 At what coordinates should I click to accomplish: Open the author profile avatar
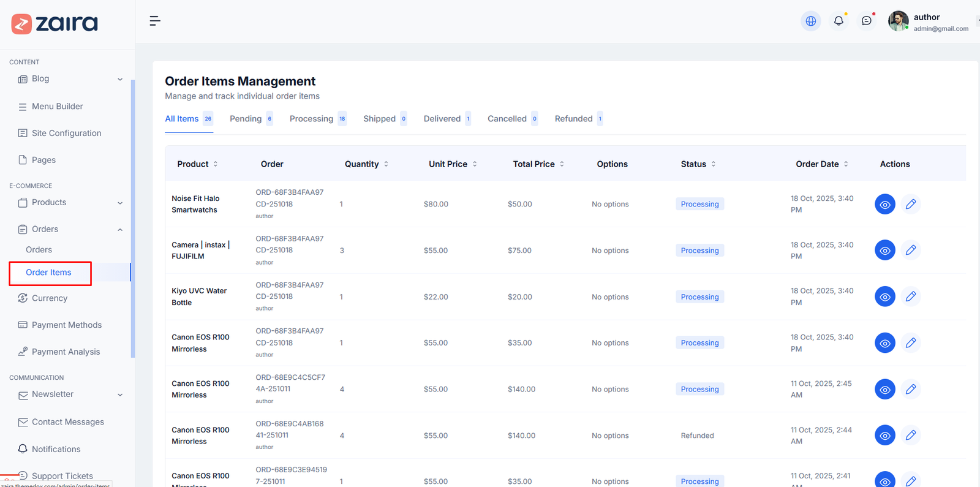pos(898,21)
